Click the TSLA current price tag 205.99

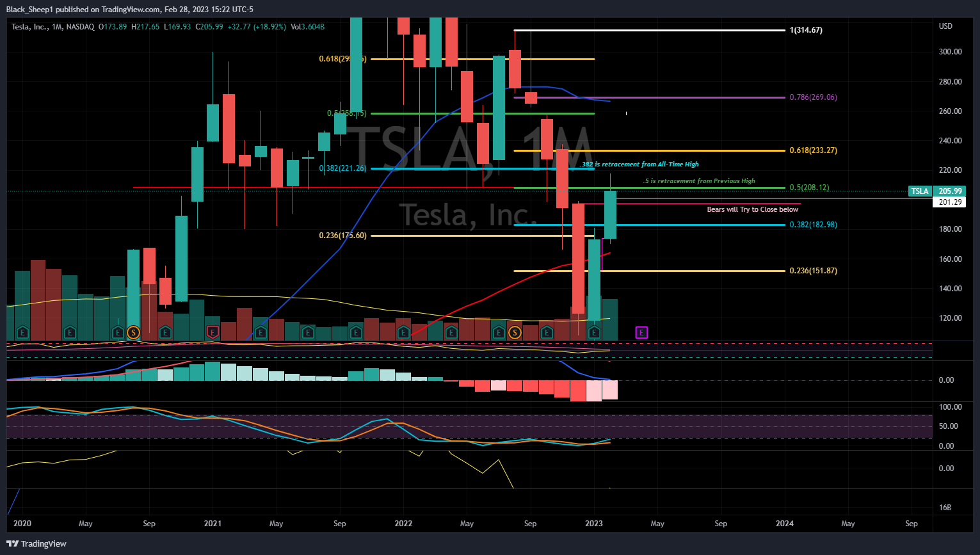936,191
